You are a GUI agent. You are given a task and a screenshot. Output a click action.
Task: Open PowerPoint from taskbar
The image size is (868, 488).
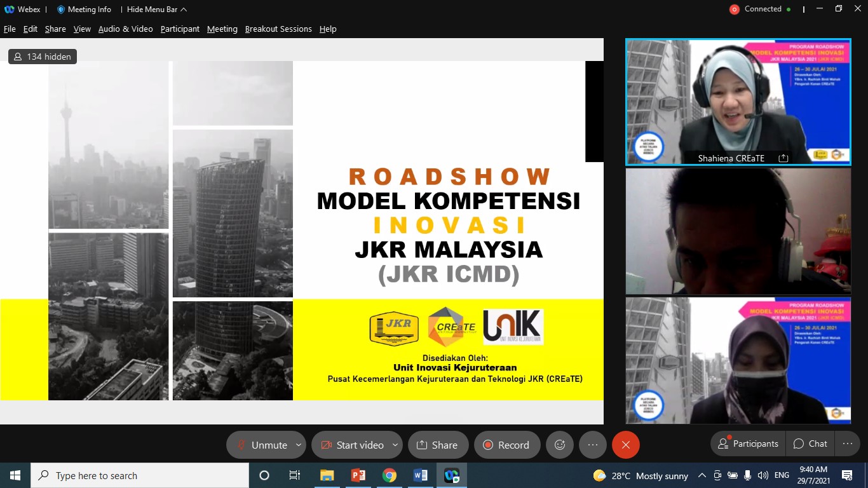(x=358, y=475)
